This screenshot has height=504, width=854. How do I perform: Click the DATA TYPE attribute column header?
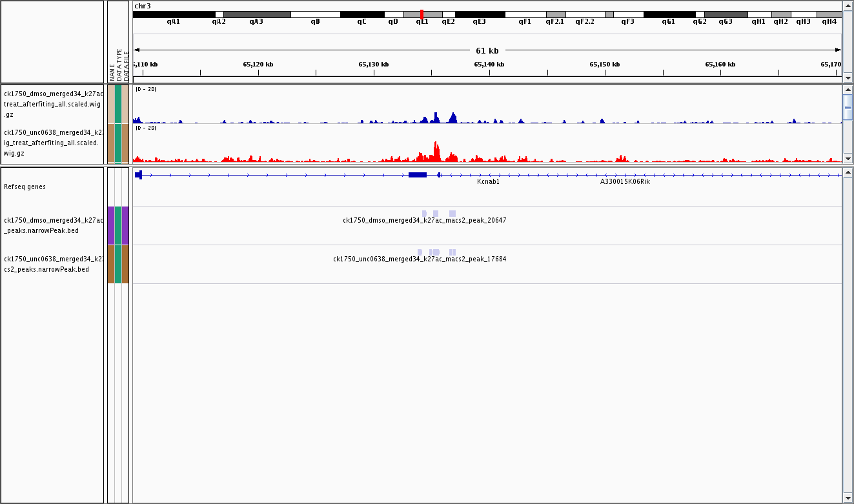[118, 64]
